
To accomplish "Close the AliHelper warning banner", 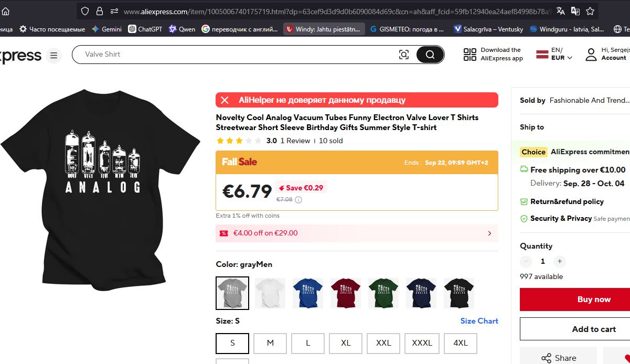I will point(225,100).
